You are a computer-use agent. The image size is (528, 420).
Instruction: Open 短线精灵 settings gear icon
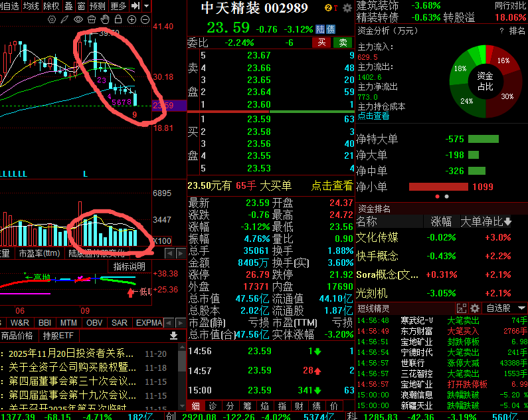click(474, 308)
